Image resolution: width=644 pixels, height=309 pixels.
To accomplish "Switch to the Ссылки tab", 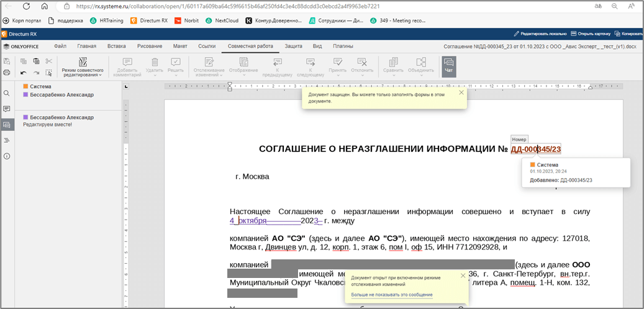I will [207, 47].
